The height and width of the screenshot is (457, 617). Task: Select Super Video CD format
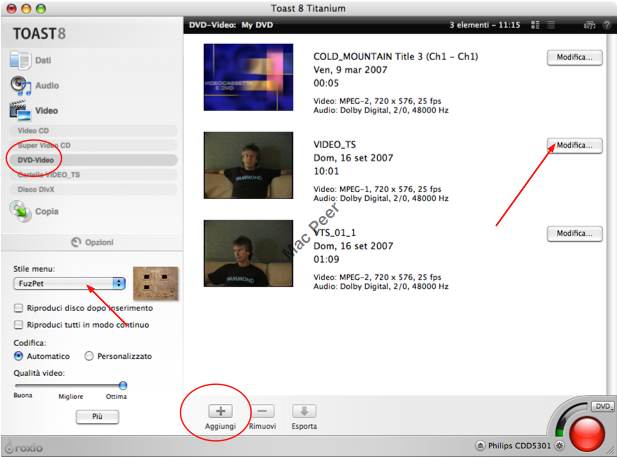92,145
